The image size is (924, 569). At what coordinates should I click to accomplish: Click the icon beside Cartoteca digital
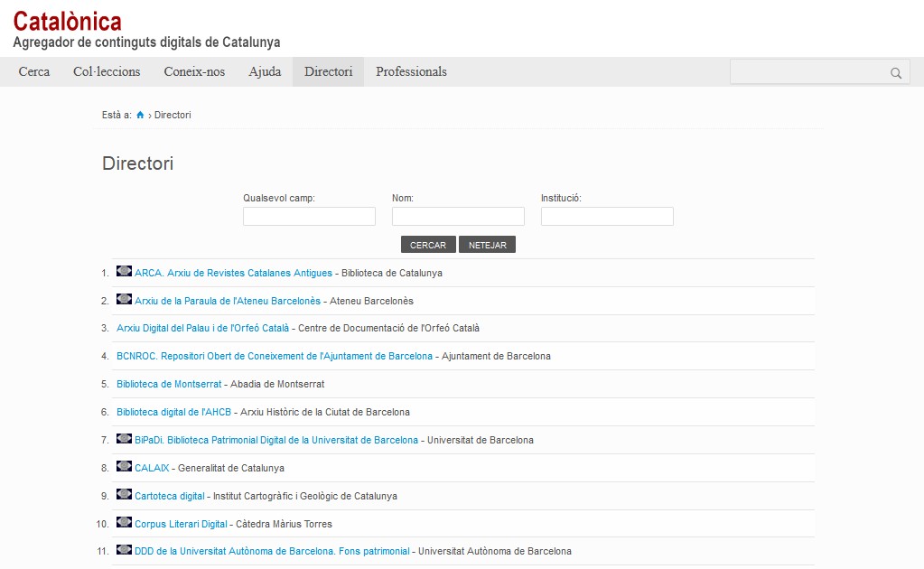coord(124,494)
